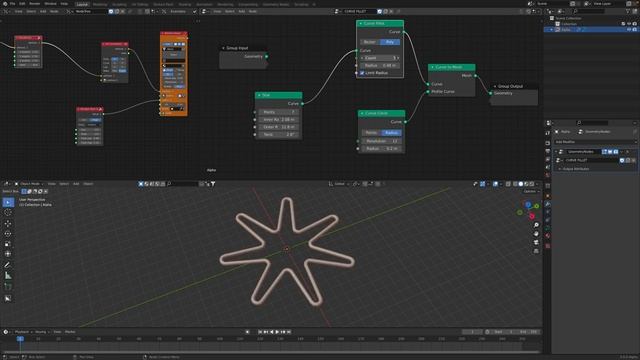Screen dimensions: 640x360
Task: Click the new scene icon beside the Scene field
Action: pyautogui.click(x=573, y=4)
